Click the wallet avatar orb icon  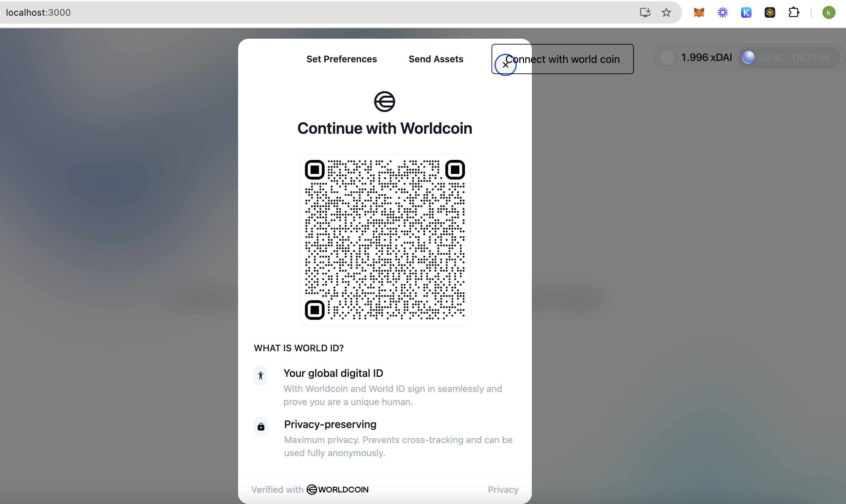(748, 57)
